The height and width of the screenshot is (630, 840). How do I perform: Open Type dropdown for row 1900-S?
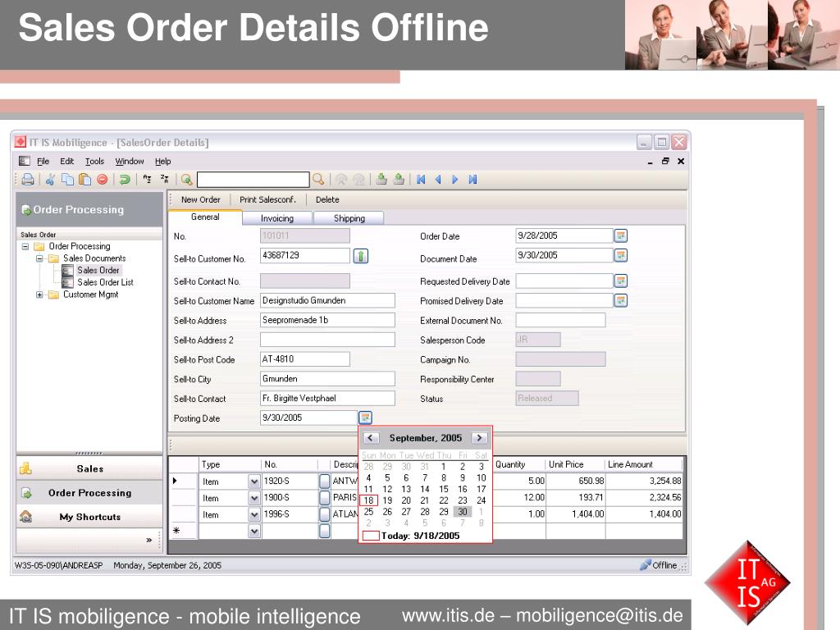pos(254,498)
